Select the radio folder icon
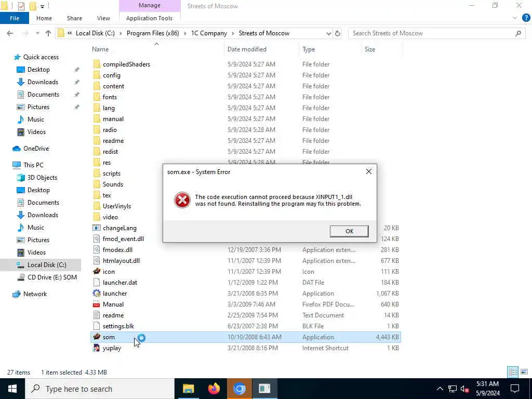 [x=97, y=129]
